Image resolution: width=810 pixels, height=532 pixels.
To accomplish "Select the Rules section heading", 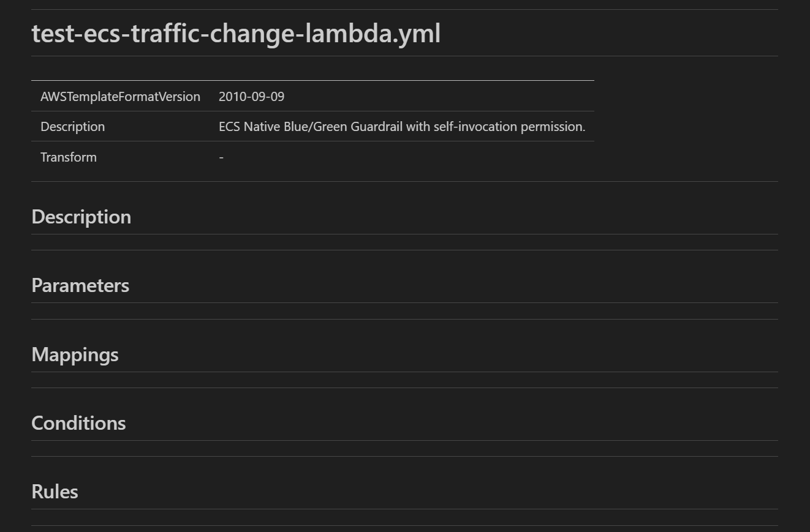I will pyautogui.click(x=55, y=492).
